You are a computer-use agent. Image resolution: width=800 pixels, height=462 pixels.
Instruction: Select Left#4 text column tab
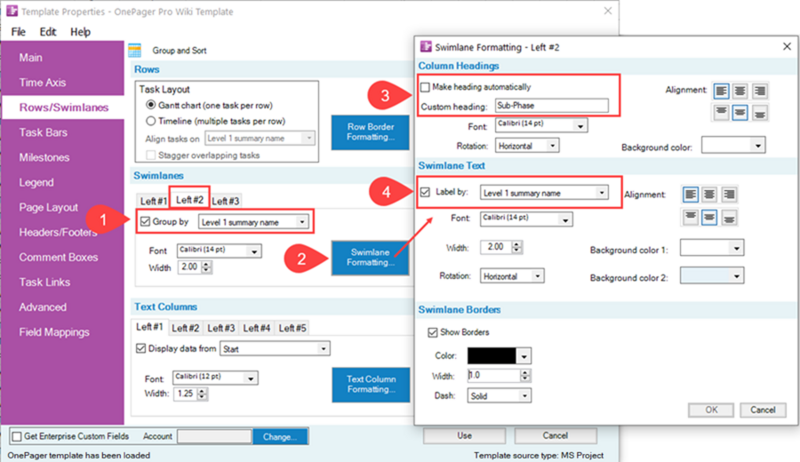point(256,328)
